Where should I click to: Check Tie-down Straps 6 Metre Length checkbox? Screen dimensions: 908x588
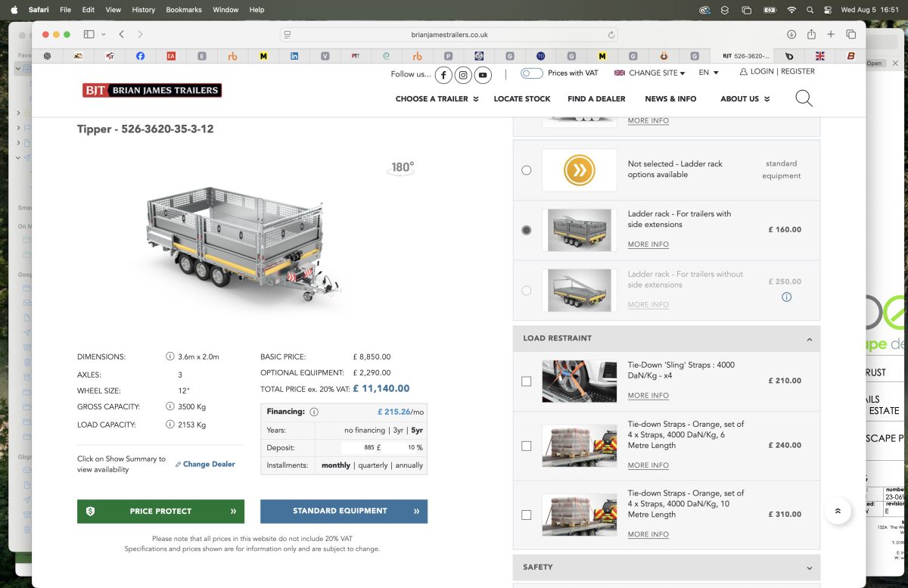click(527, 446)
